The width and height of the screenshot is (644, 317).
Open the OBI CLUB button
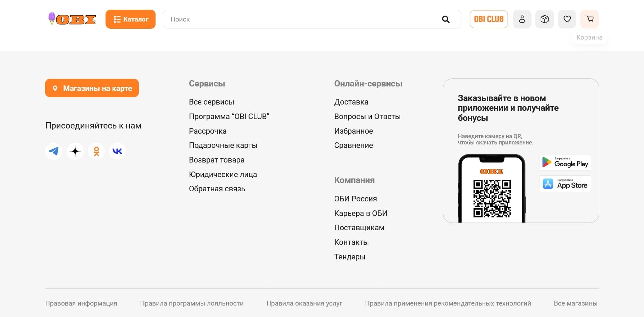[x=489, y=19]
